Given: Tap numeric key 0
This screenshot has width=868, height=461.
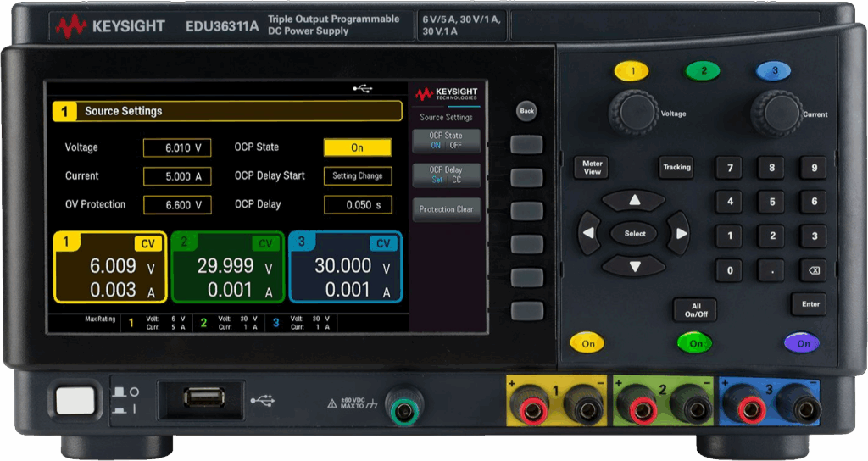Looking at the screenshot, I should point(730,270).
